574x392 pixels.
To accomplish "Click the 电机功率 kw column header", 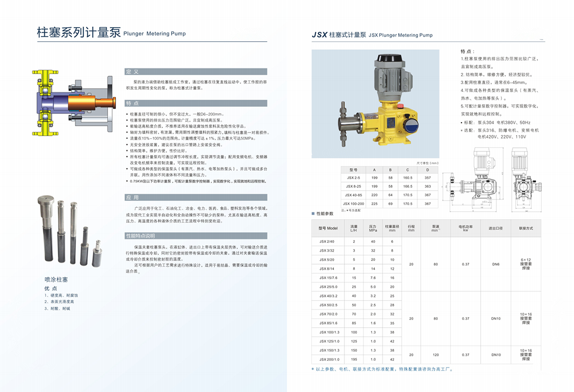I will point(465,229).
